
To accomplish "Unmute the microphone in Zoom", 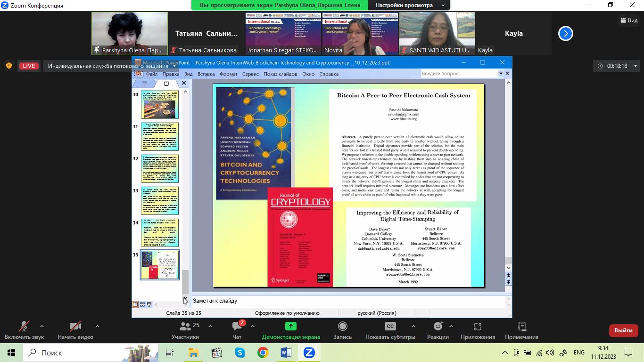I will click(24, 330).
